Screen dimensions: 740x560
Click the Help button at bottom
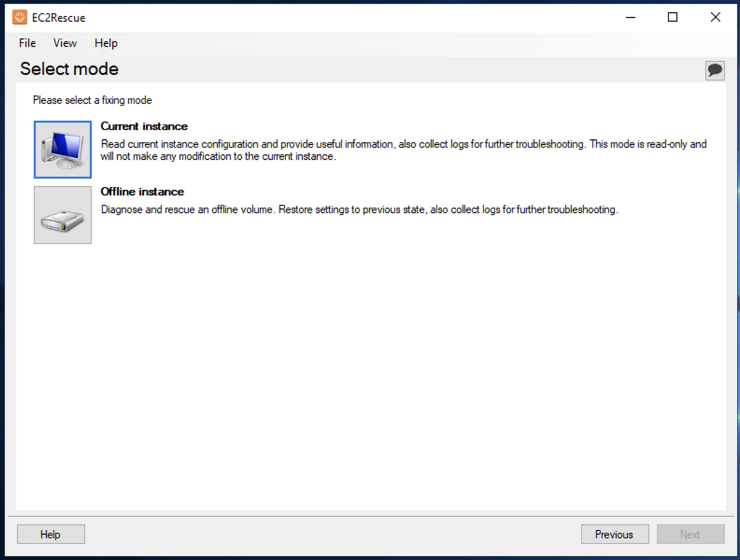[51, 534]
